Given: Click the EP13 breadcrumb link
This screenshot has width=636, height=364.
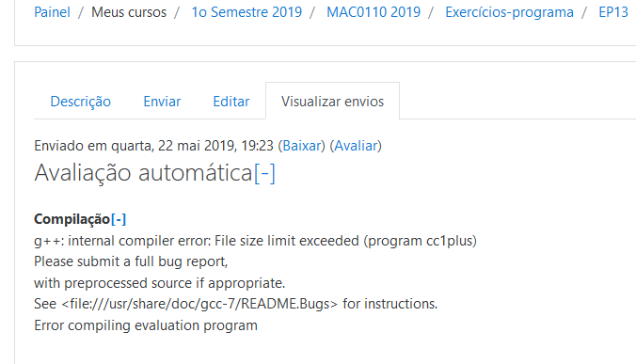Looking at the screenshot, I should click(x=613, y=12).
